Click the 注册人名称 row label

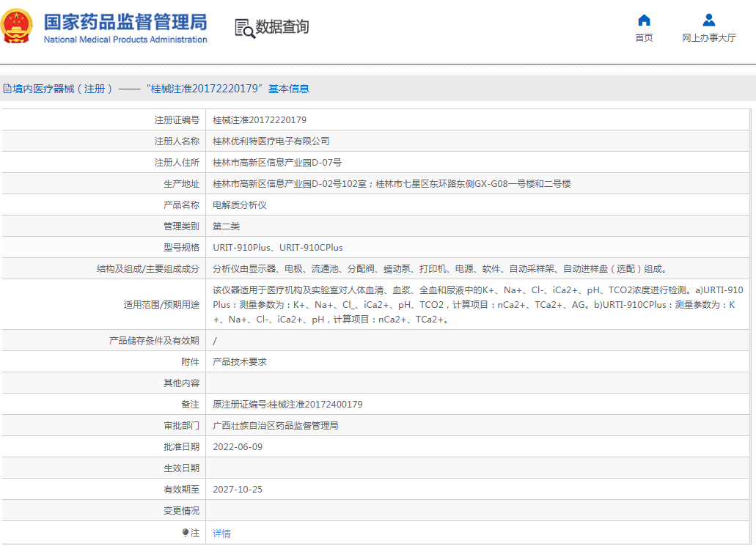coord(177,141)
